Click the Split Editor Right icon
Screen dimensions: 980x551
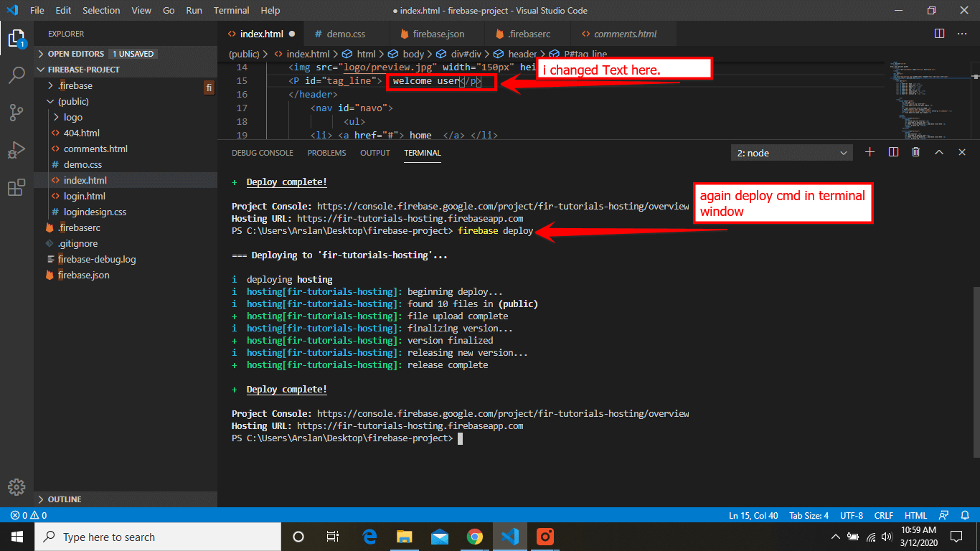pos(939,34)
